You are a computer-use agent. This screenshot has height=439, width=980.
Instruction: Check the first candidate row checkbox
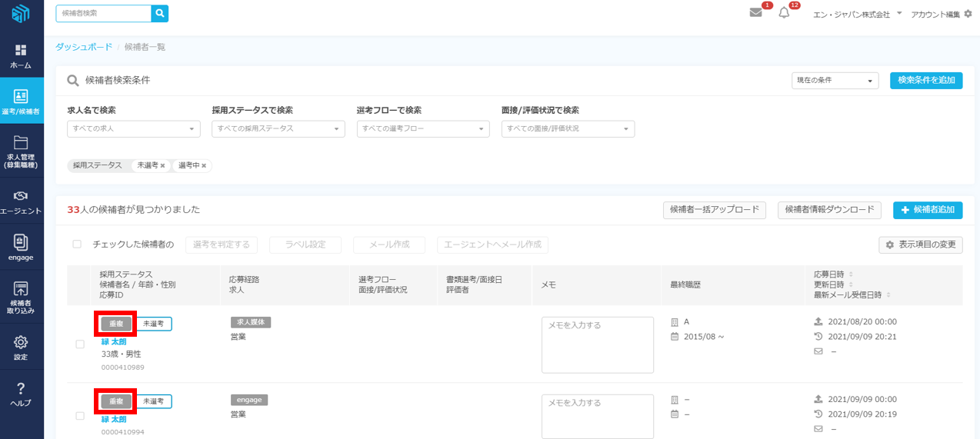tap(80, 344)
